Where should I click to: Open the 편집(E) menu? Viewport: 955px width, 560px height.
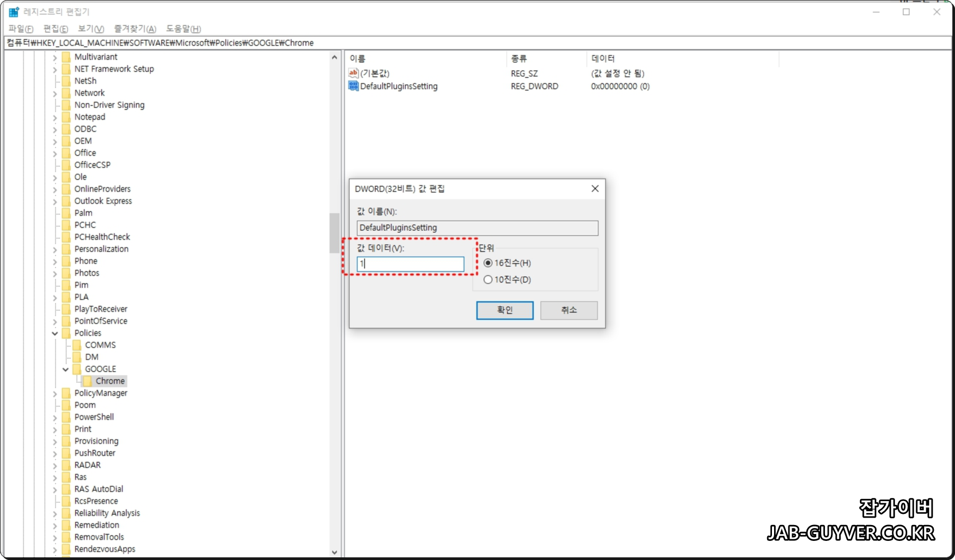click(x=56, y=29)
